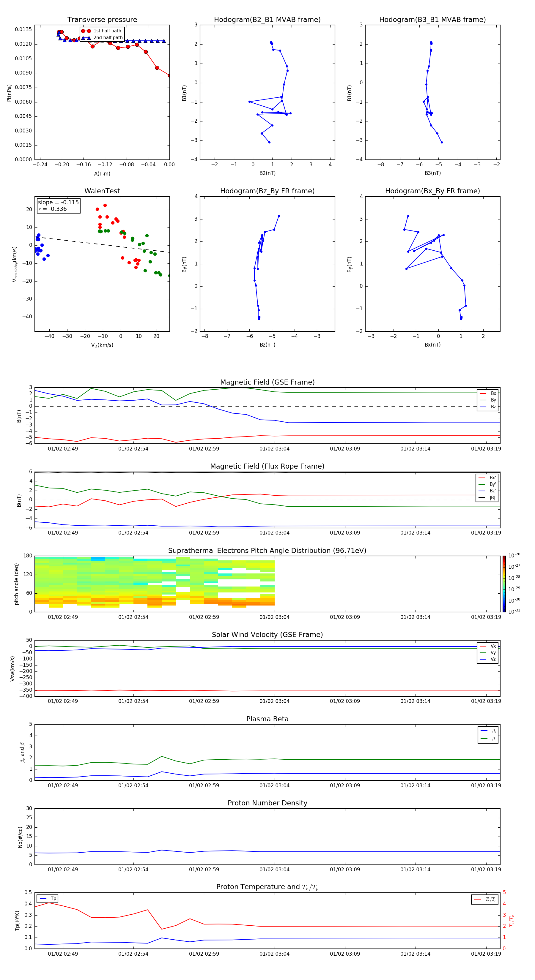
Task: Click the 'B2(nT)' x-axis label
Action: pyautogui.click(x=267, y=173)
